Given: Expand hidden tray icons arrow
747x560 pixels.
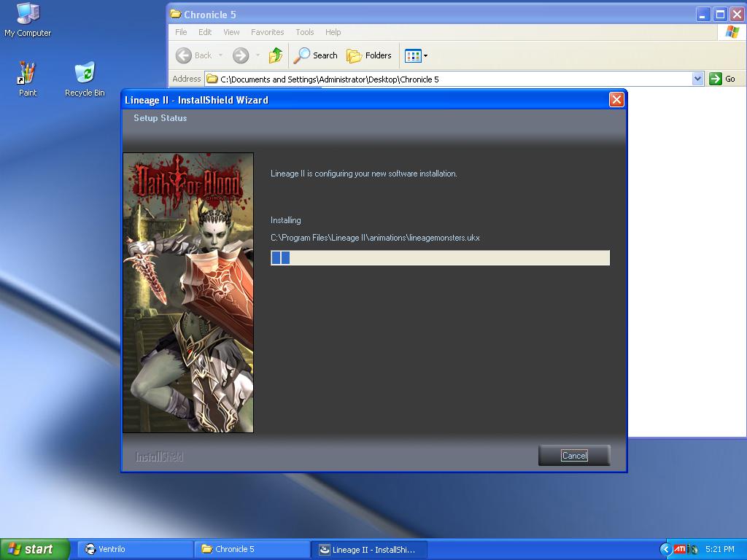Looking at the screenshot, I should [x=666, y=550].
